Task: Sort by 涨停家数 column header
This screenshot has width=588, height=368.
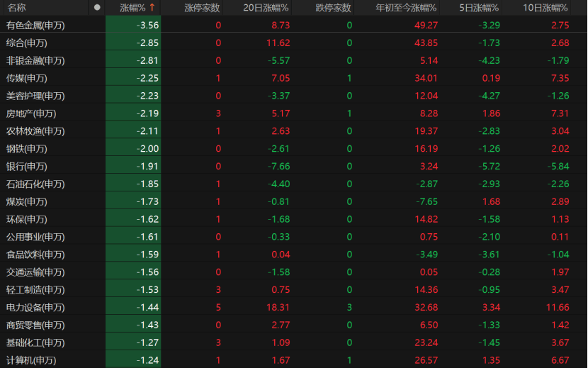Action: tap(202, 8)
